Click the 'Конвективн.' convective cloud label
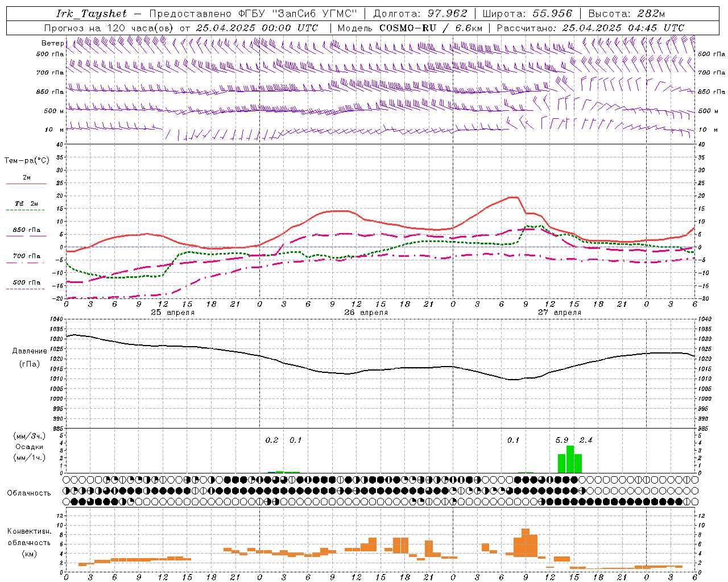 (30, 531)
